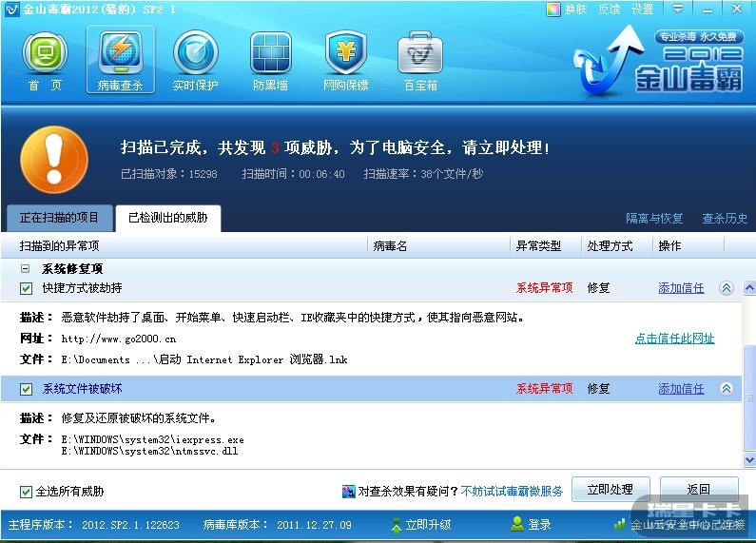This screenshot has width=756, height=543.
Task: Collapse the 系统修复项 group
Action: pos(25,268)
